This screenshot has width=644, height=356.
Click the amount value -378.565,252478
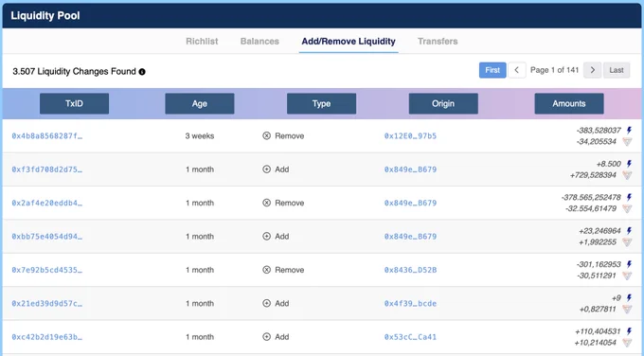pyautogui.click(x=591, y=197)
